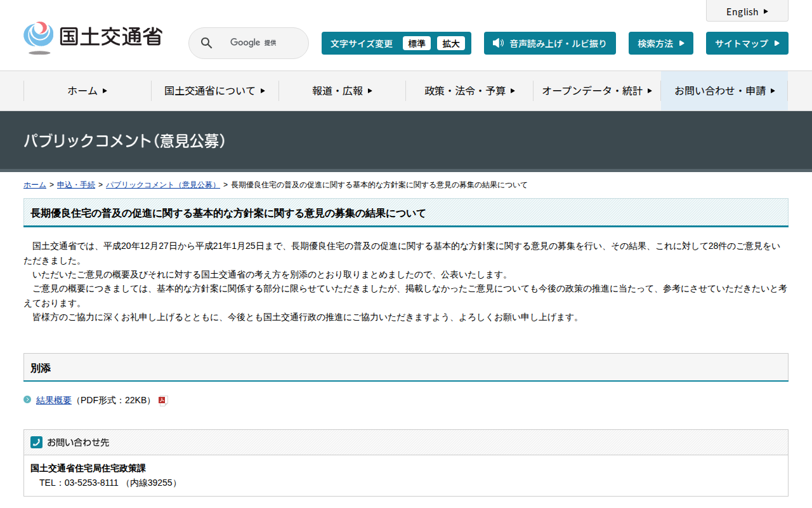Click the magnifying glass search icon
The width and height of the screenshot is (812, 508).
pyautogui.click(x=206, y=43)
